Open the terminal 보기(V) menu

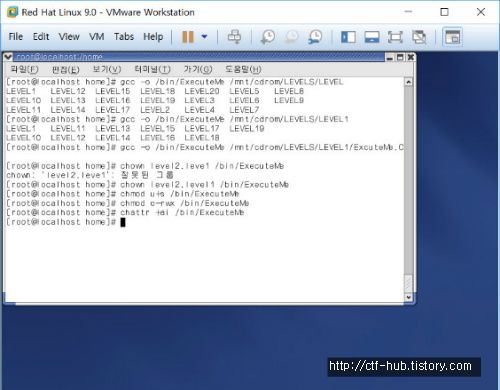(107, 69)
